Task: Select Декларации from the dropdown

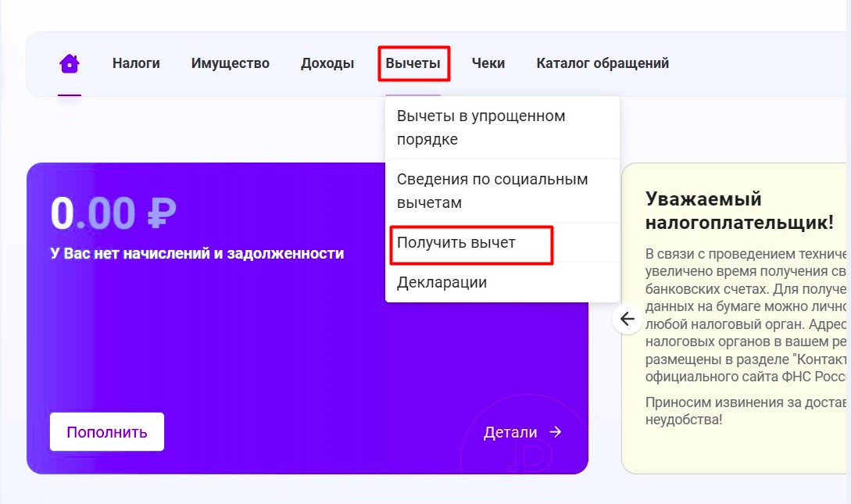Action: point(442,282)
